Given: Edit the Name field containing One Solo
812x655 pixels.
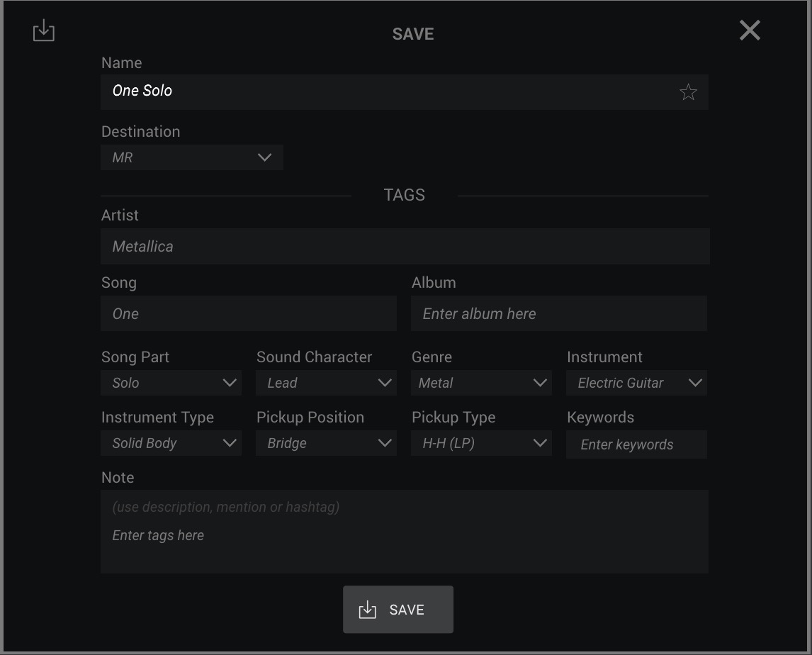Looking at the screenshot, I should click(x=404, y=91).
